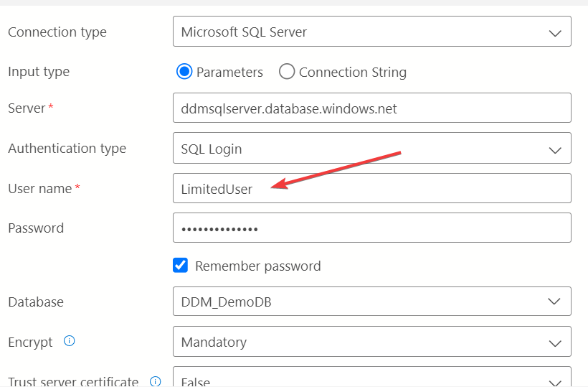Click the Database dropdown chevron
588x387 pixels.
(x=554, y=302)
